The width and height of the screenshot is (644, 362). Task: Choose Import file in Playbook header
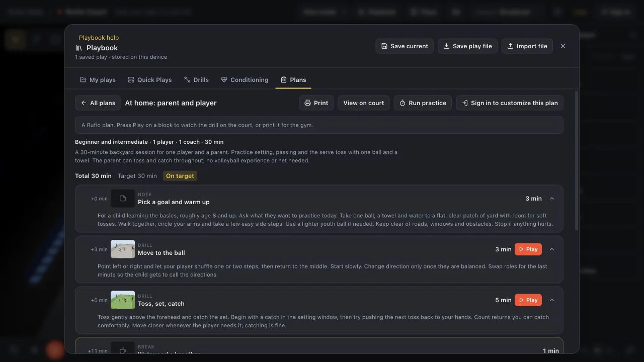(527, 46)
